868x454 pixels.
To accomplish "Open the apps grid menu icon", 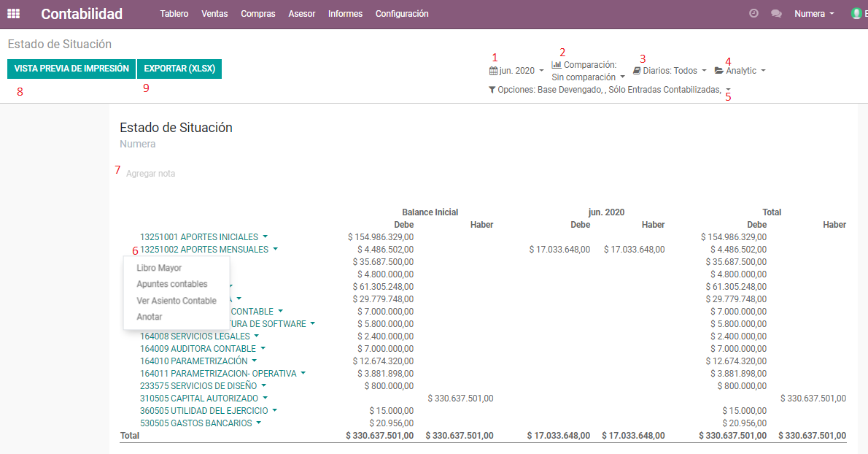I will pos(13,14).
